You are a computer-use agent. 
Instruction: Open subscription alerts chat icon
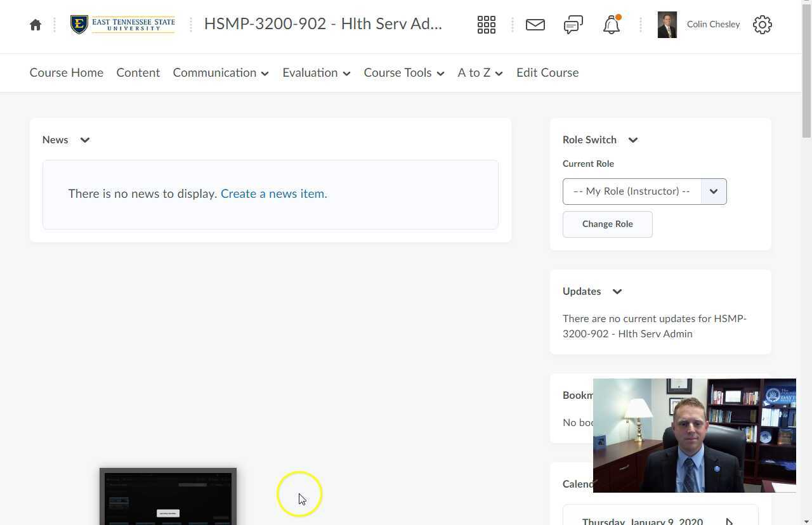(x=573, y=25)
